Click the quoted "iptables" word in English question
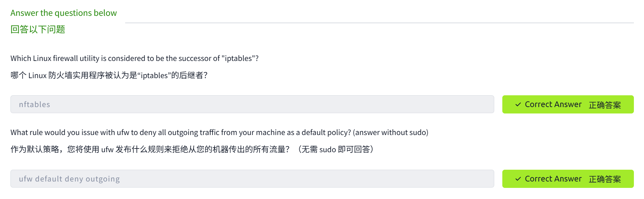The width and height of the screenshot is (644, 199). point(238,59)
